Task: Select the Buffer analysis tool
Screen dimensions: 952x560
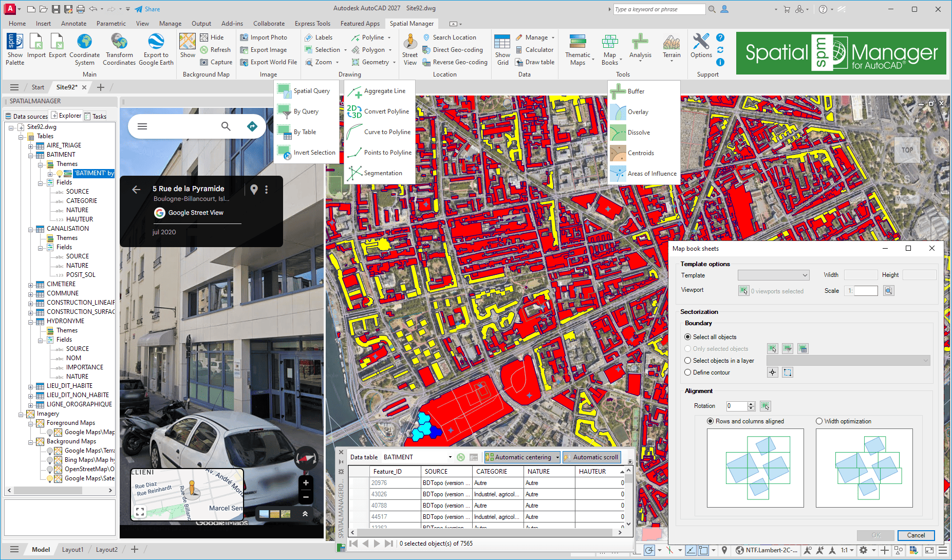Action: tap(636, 91)
